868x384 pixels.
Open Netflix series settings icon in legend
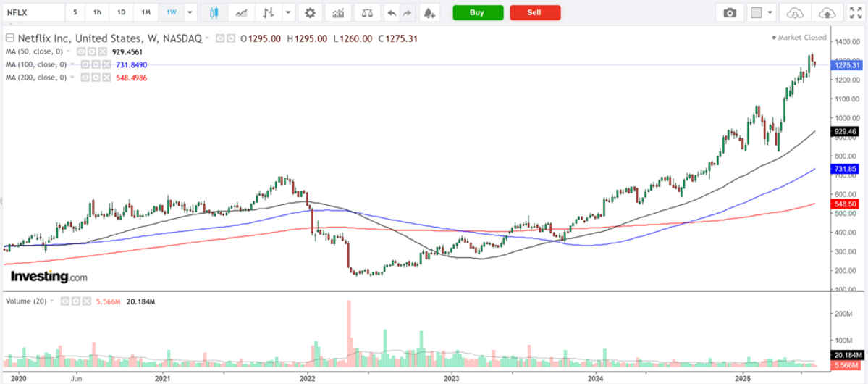(x=231, y=39)
